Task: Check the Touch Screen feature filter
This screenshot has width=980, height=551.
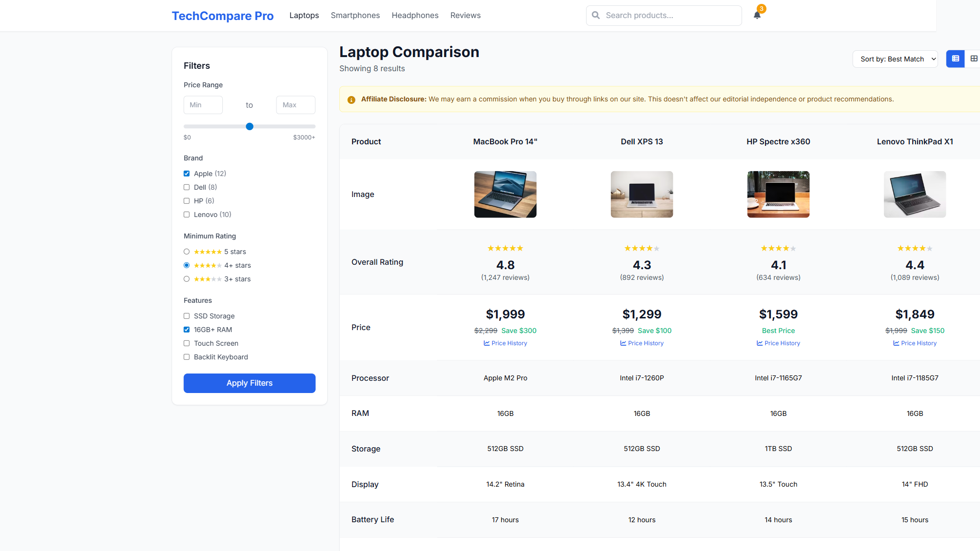Action: [187, 343]
